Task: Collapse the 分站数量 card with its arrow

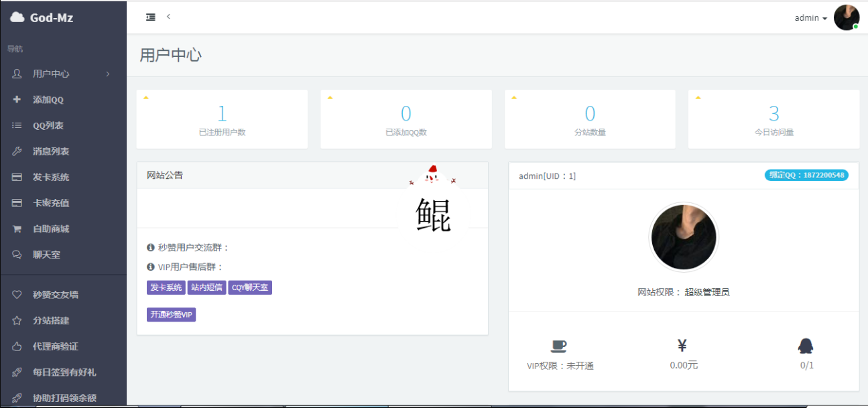Action: (x=514, y=98)
